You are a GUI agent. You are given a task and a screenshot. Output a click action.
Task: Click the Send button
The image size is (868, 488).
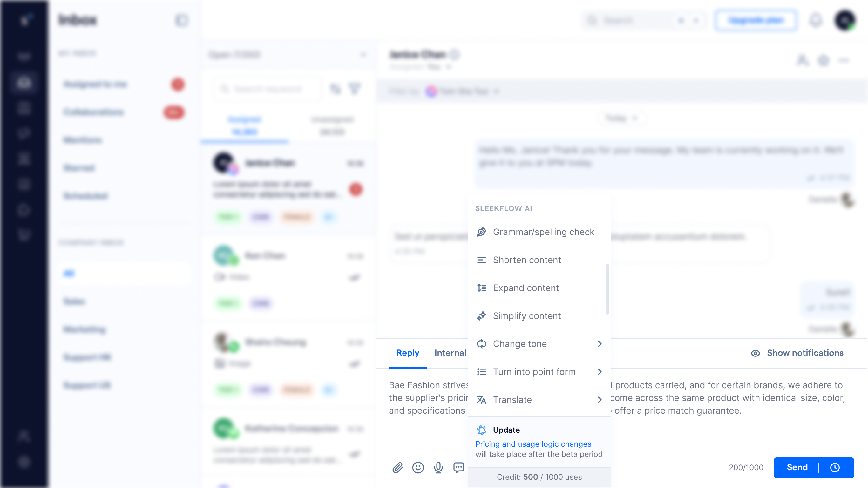click(x=797, y=467)
